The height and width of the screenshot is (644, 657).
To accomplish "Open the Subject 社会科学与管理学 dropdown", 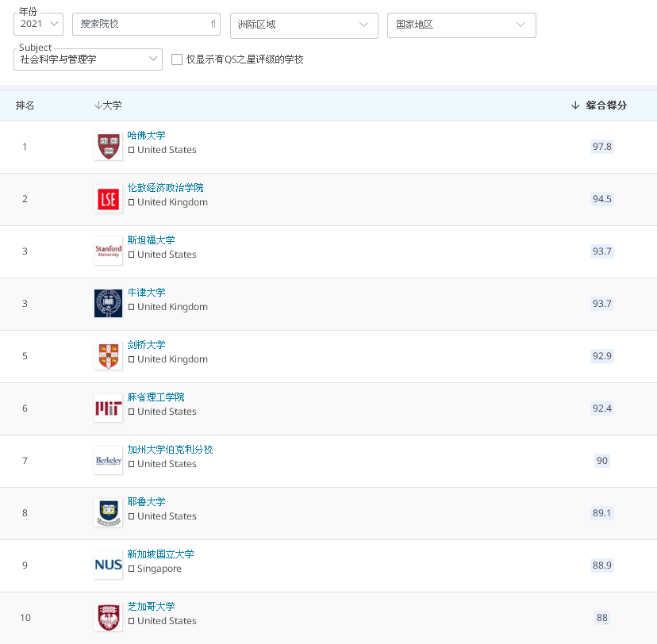I will pyautogui.click(x=88, y=59).
